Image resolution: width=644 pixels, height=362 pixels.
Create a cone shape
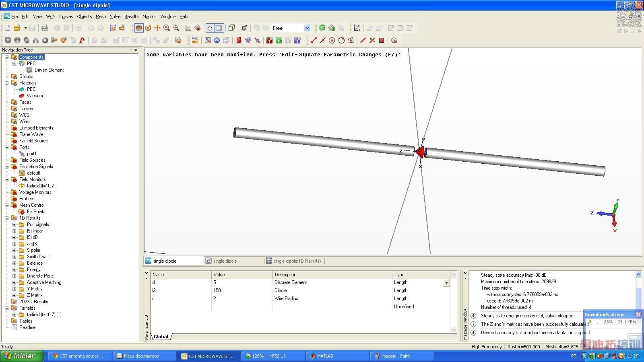pyautogui.click(x=36, y=40)
